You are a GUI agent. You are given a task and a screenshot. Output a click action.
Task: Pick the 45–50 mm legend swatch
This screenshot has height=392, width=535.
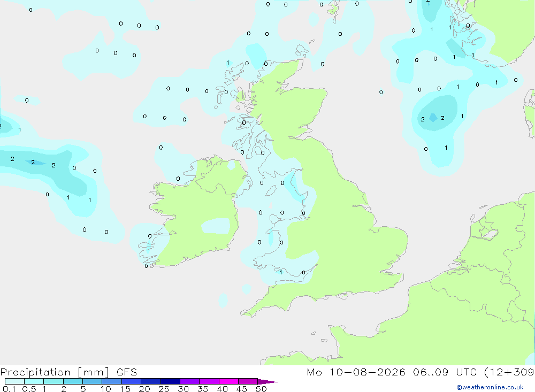(248, 381)
